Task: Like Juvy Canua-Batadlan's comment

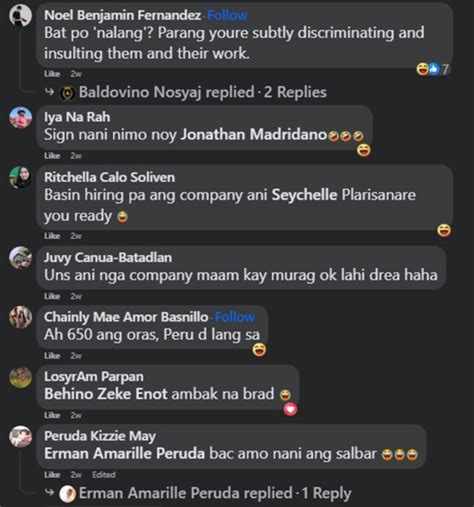Action: tap(52, 296)
